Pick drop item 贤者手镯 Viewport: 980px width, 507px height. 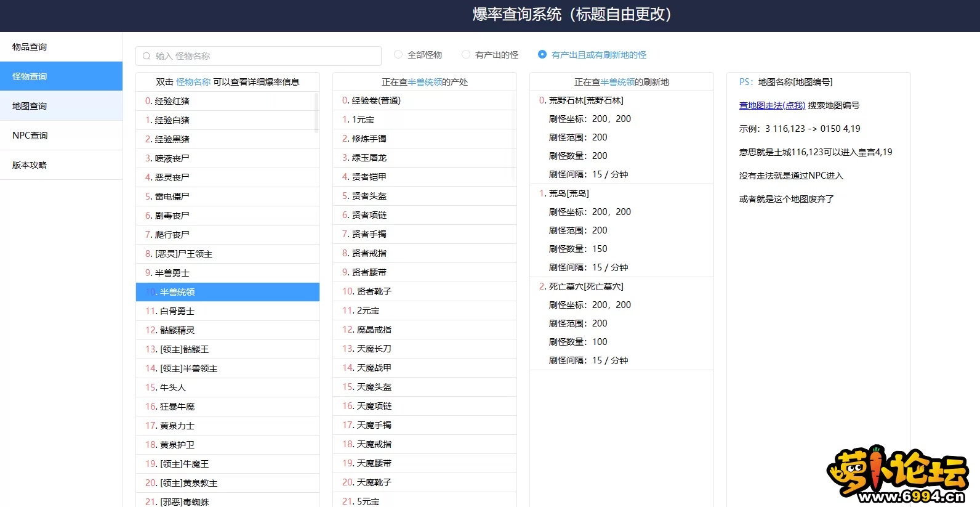424,234
